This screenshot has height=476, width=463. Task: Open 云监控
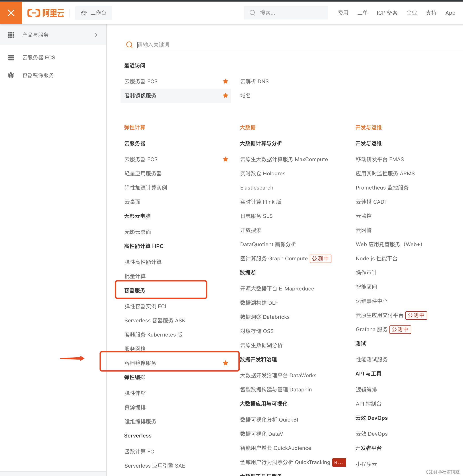point(364,216)
